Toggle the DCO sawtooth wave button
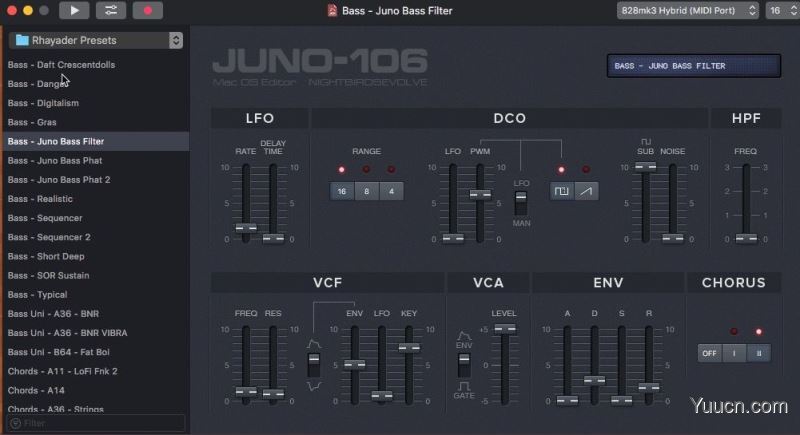Viewport: 800px width, 435px height. coord(586,191)
